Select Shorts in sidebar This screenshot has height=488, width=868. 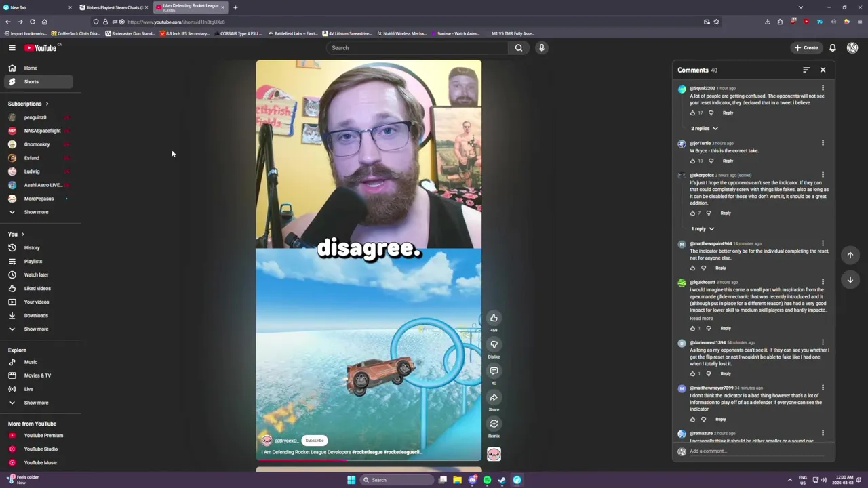point(38,81)
